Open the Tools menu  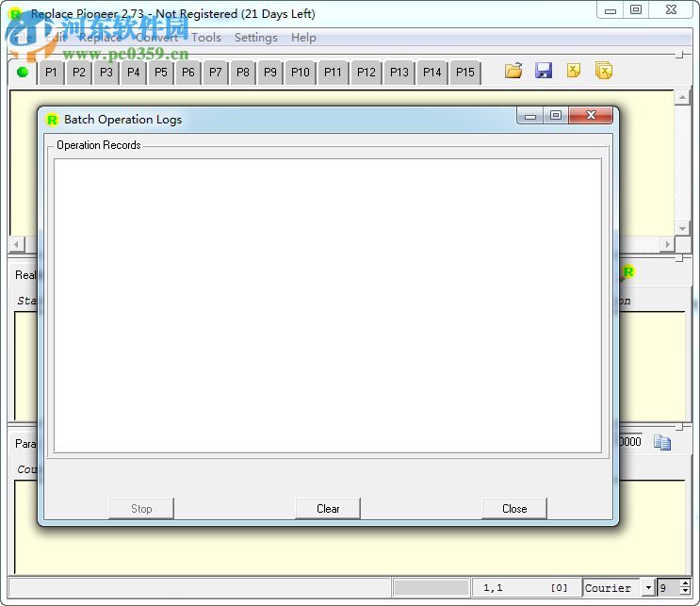click(x=206, y=38)
